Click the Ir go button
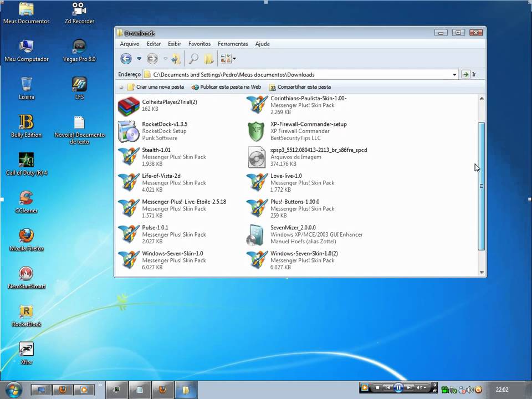 [469, 74]
